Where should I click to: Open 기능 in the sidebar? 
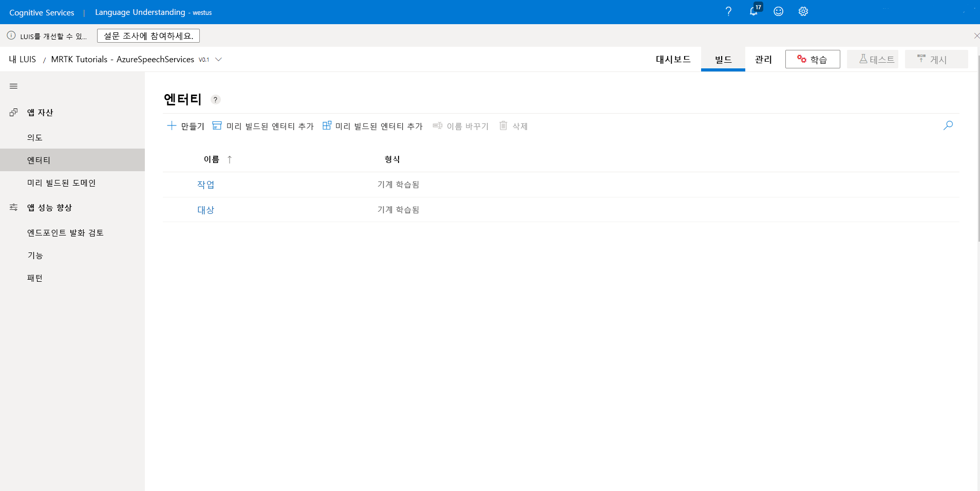[x=72, y=255]
